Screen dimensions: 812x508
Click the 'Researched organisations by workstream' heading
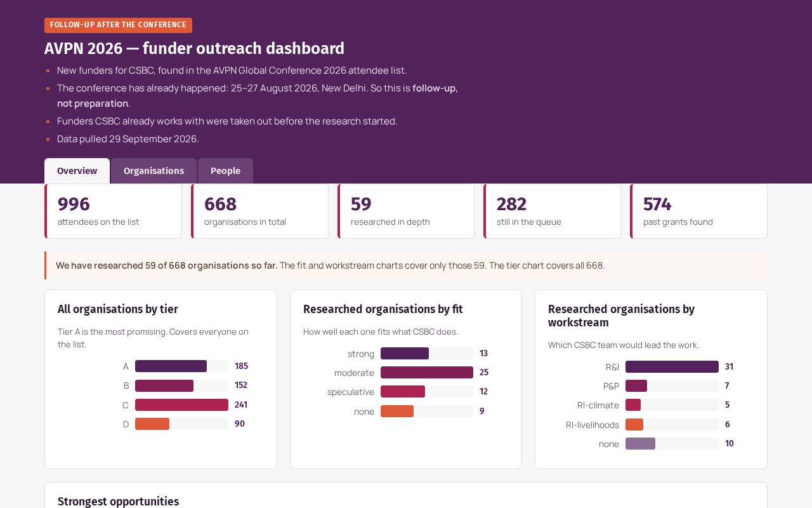(621, 316)
